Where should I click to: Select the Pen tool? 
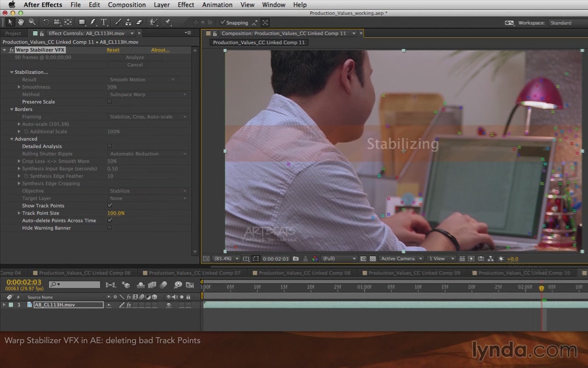tap(93, 22)
